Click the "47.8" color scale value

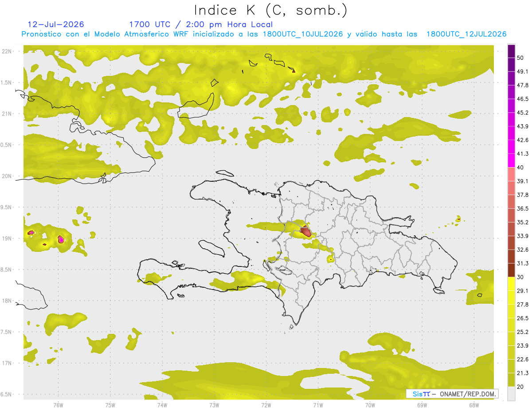click(x=523, y=85)
